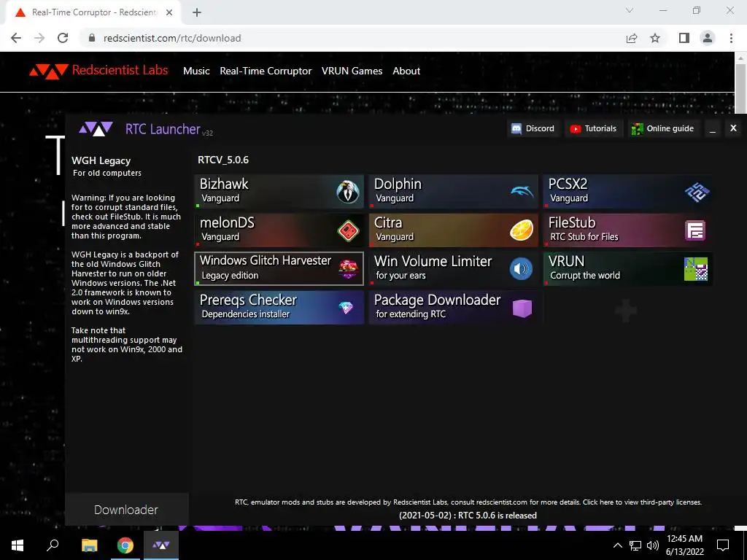Screen dimensions: 747x560
Task: Click the empty plus add-on slot
Action: (626, 311)
